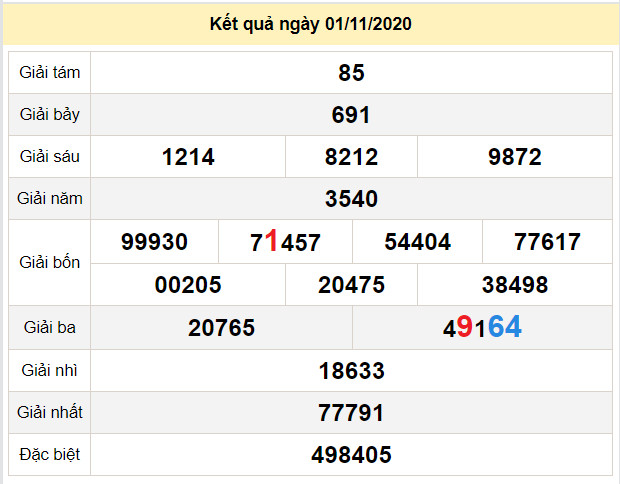Viewport: 620px width, 484px height.
Task: Click the Giải nhất number 77791
Action: point(351,413)
